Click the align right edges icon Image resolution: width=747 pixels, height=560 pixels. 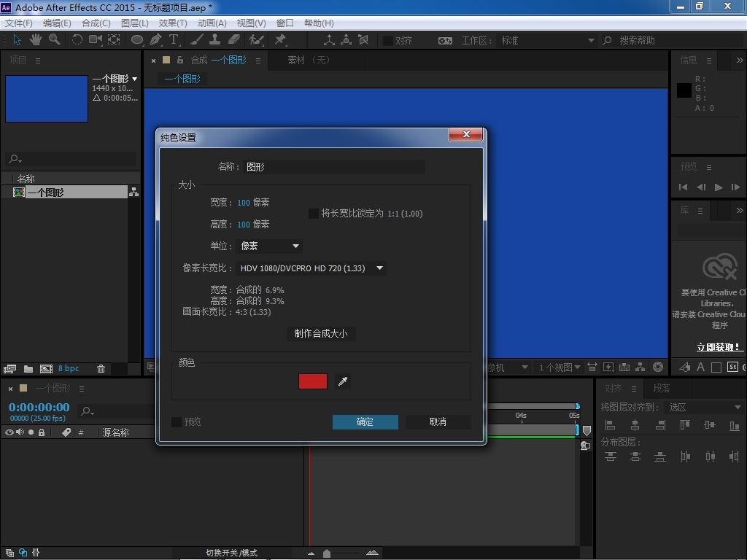pos(659,425)
